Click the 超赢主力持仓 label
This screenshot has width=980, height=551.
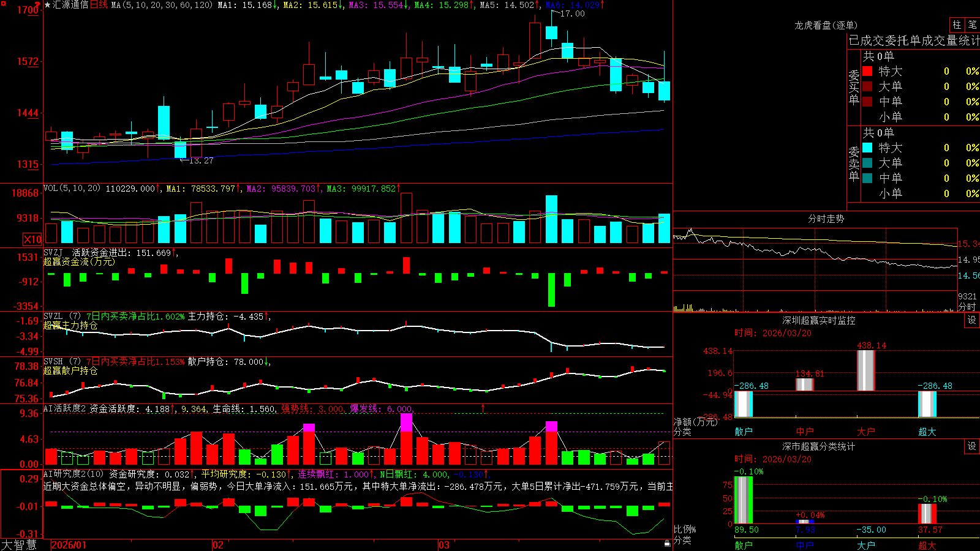[x=70, y=325]
